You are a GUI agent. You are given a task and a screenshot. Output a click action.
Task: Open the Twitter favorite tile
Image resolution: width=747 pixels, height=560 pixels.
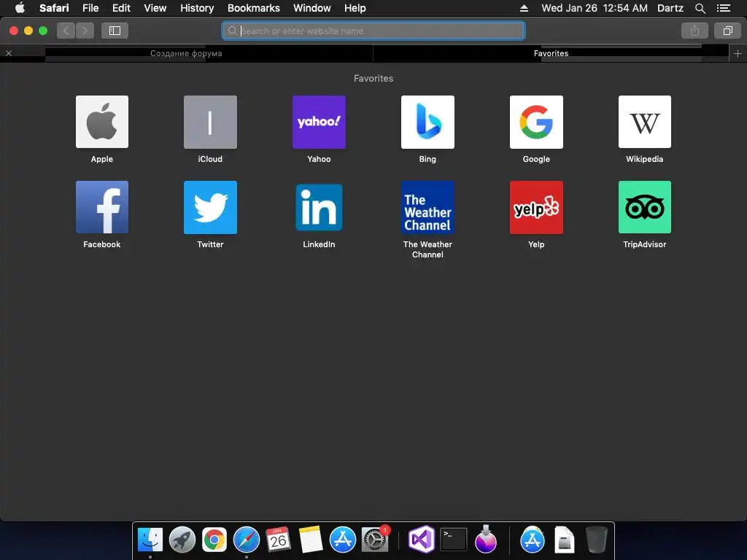210,207
